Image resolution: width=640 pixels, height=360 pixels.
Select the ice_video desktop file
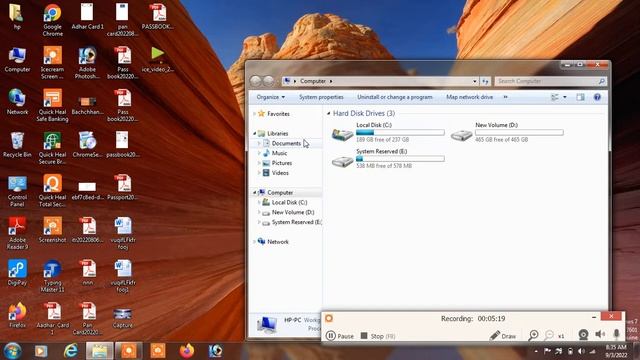pos(158,60)
